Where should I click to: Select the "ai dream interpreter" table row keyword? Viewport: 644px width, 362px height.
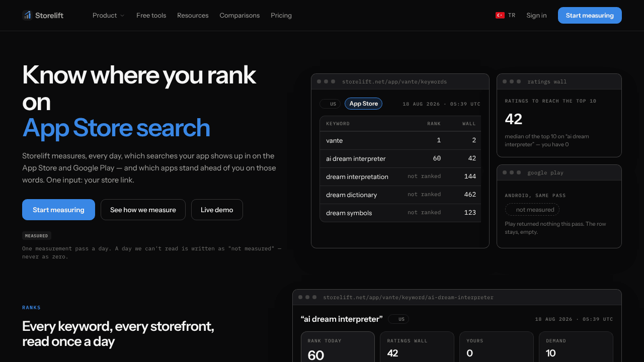[356, 159]
